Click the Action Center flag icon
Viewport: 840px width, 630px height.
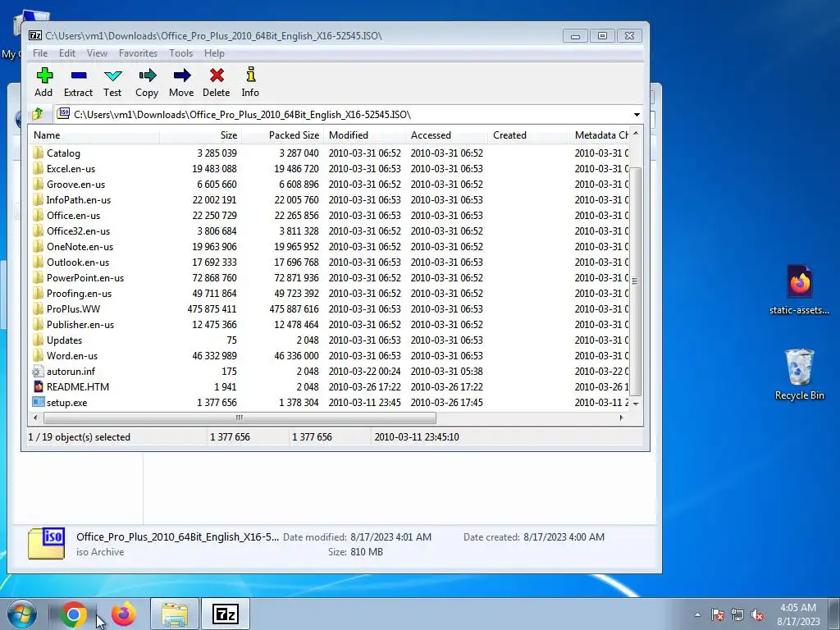[717, 614]
